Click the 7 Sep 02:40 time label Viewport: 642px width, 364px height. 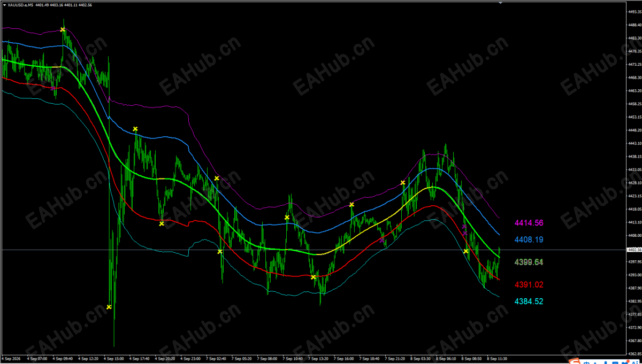coord(217,359)
